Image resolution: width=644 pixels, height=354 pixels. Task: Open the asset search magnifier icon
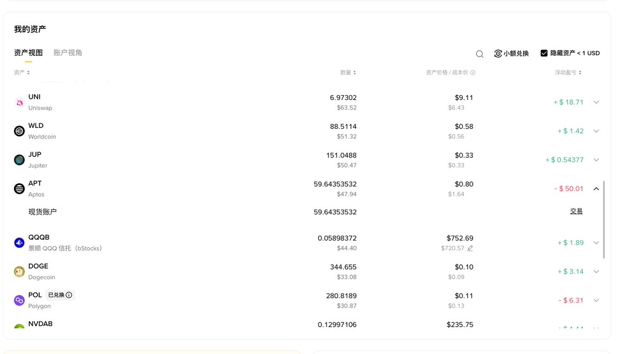pos(480,54)
